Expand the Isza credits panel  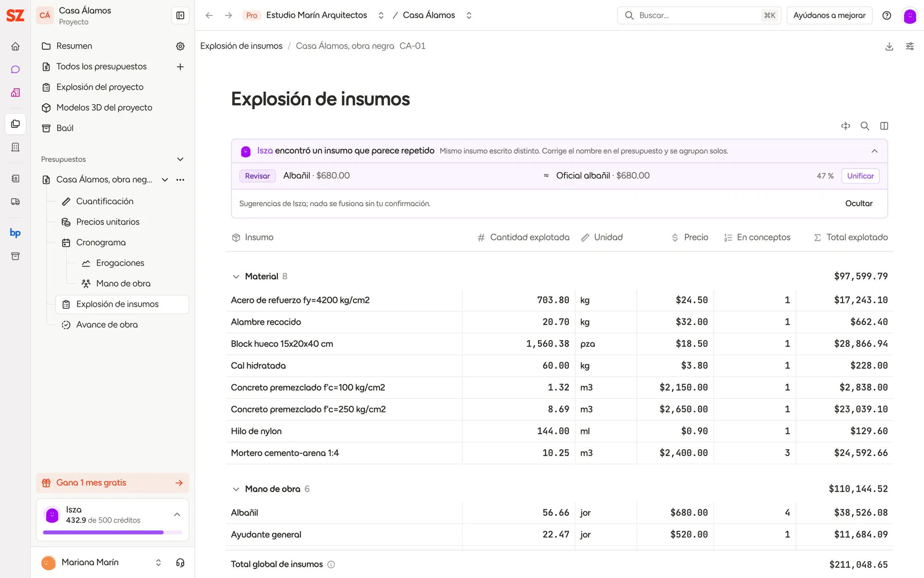point(177,514)
